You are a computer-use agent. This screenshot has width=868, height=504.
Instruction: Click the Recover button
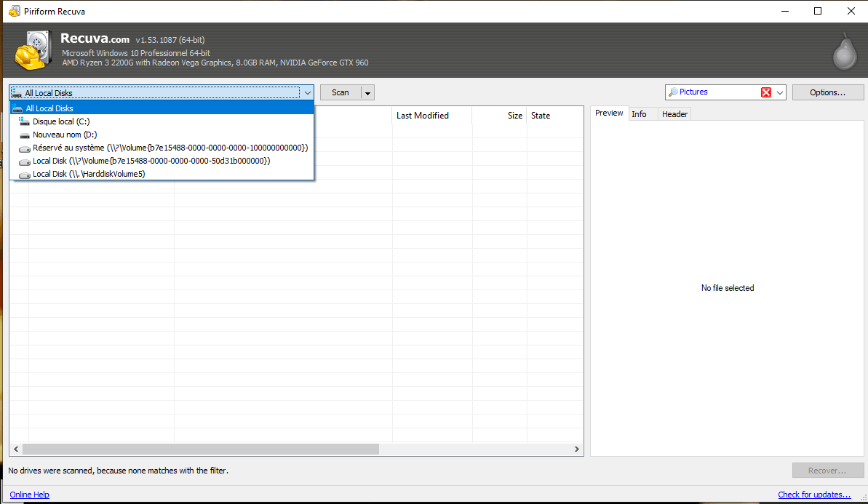pyautogui.click(x=827, y=471)
